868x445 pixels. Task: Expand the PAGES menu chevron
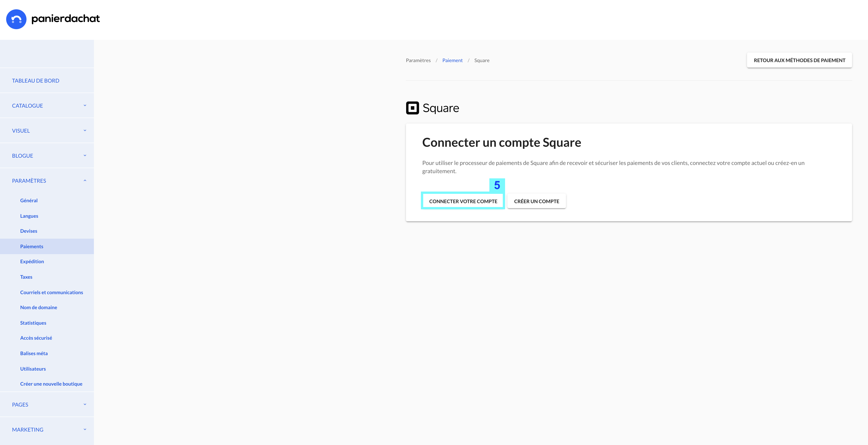click(x=85, y=404)
